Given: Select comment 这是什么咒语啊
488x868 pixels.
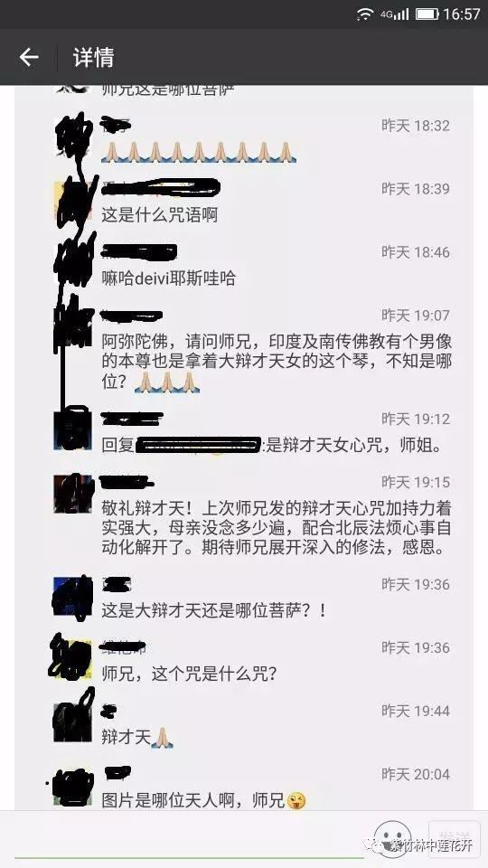Looking at the screenshot, I should point(159,214).
